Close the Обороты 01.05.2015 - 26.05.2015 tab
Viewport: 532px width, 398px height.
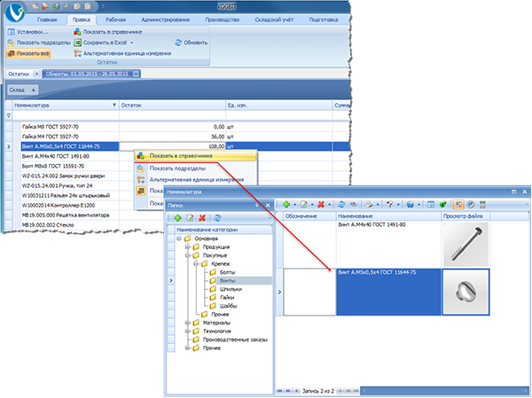tap(136, 74)
